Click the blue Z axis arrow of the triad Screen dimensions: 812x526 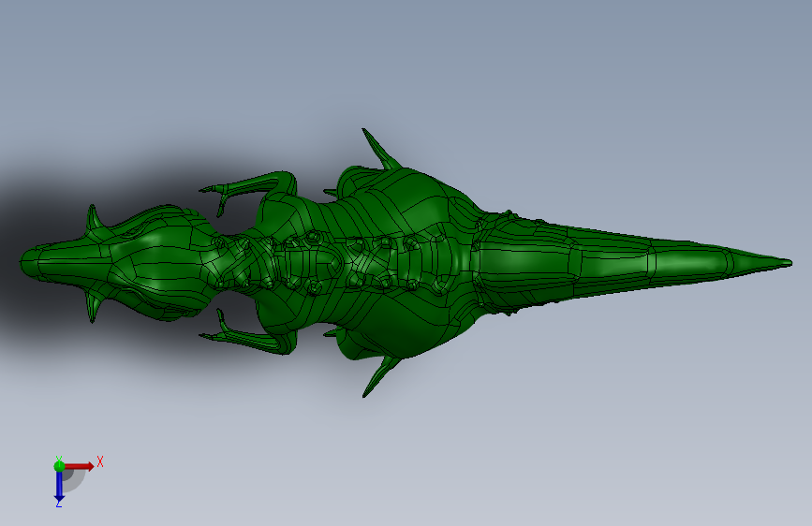(59, 488)
